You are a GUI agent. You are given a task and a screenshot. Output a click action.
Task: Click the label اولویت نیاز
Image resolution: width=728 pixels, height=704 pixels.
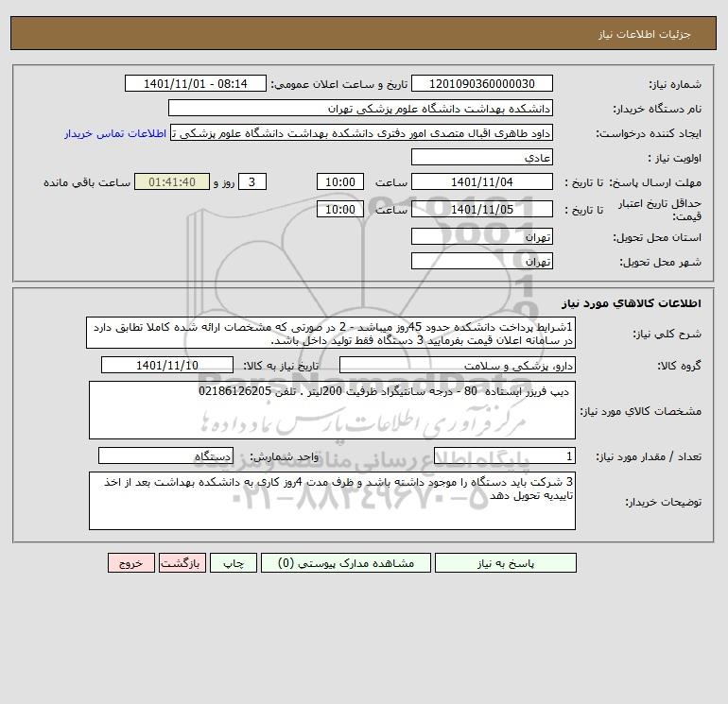(x=675, y=158)
